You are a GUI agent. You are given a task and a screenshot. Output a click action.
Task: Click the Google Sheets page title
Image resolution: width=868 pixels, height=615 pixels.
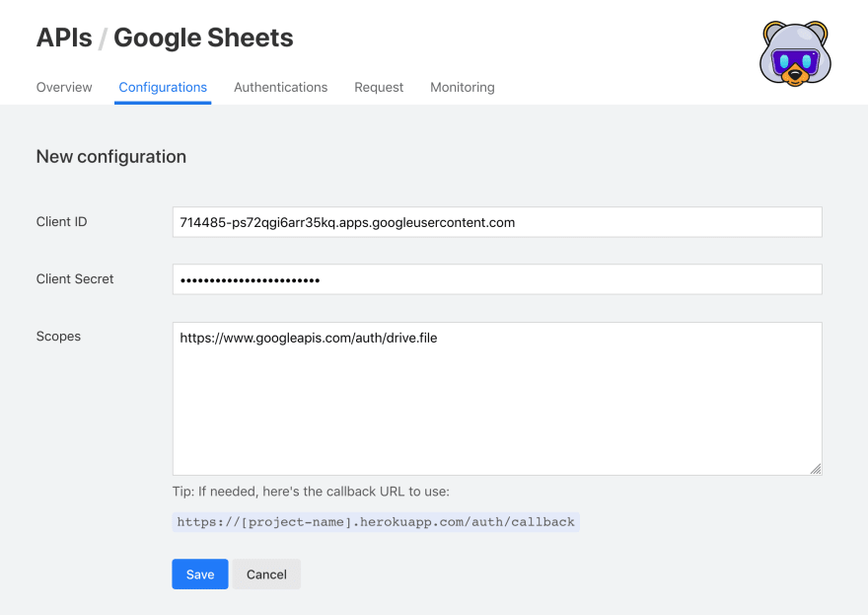click(203, 38)
